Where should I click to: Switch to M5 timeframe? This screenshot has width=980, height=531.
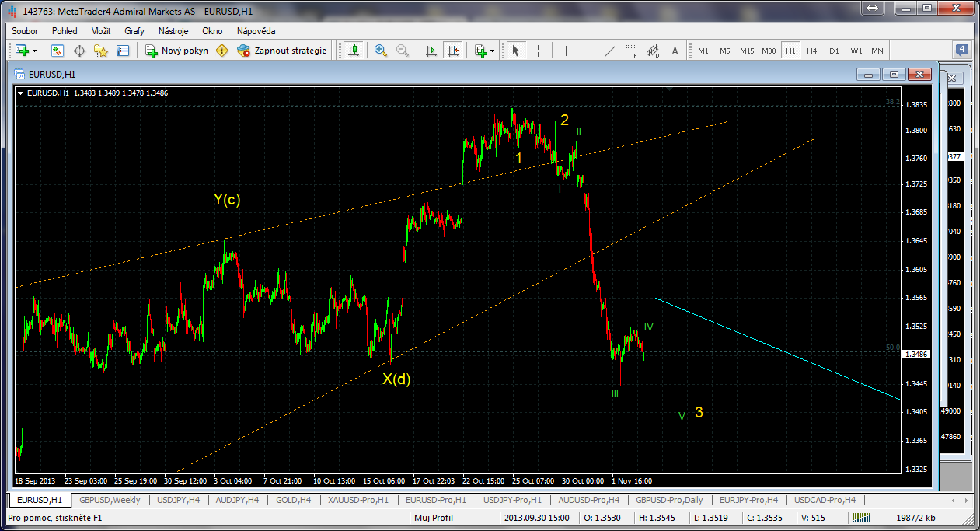coord(725,51)
